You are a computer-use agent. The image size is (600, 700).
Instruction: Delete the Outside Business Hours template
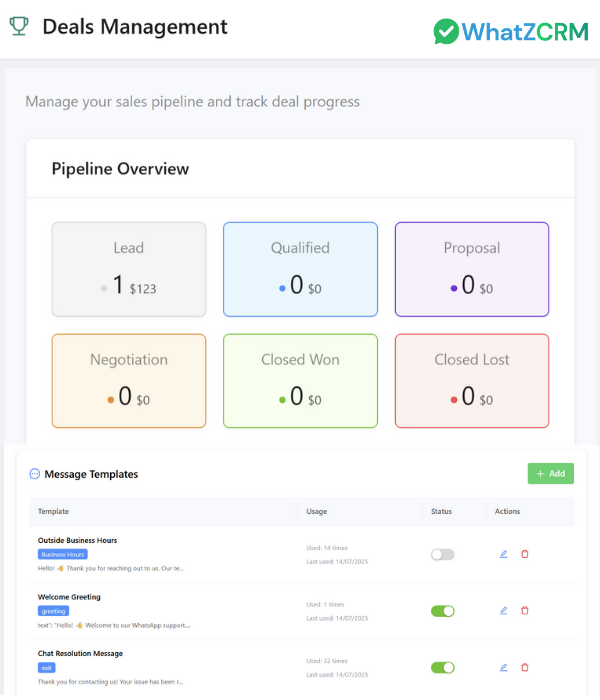point(525,554)
